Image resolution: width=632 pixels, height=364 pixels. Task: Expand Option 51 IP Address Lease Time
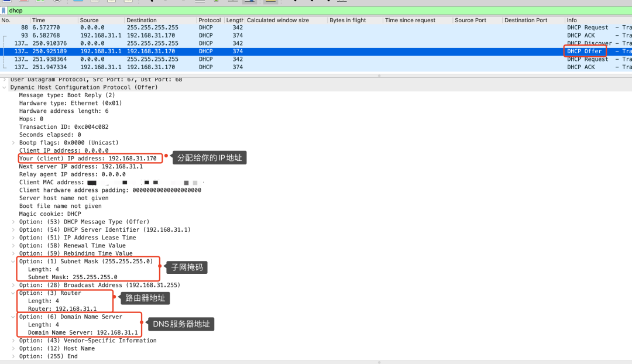coord(13,238)
